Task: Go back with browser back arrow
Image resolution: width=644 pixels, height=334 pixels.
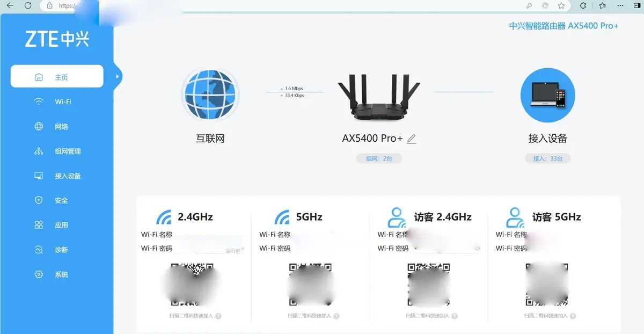Action: [10, 5]
